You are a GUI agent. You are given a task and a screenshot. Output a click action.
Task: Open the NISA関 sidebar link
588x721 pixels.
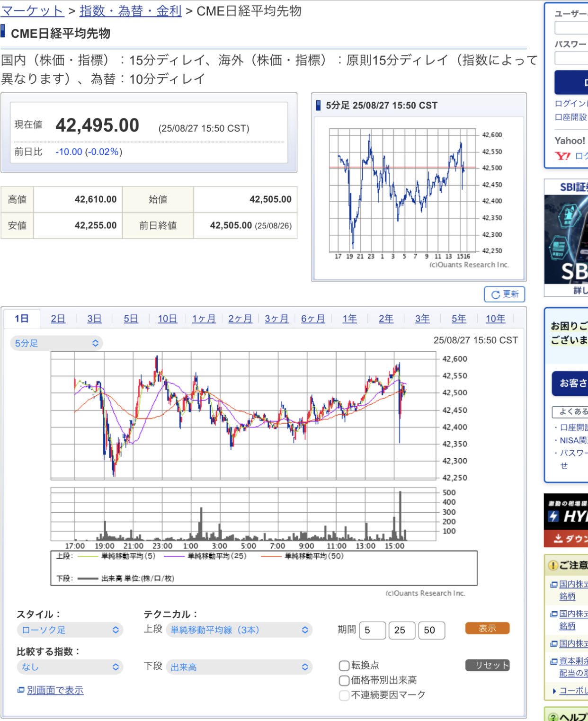pos(574,440)
